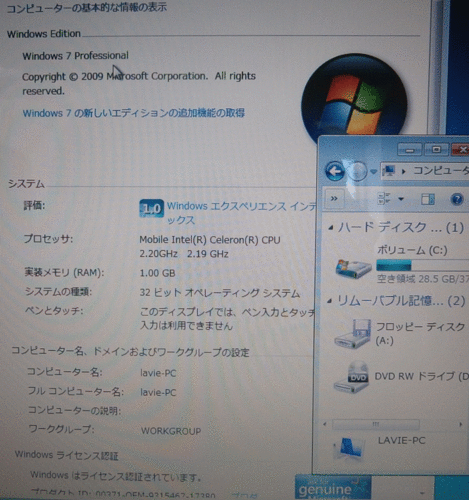The image size is (469, 500).
Task: Select the ボリューム (C:) drive icon
Action: 353,268
